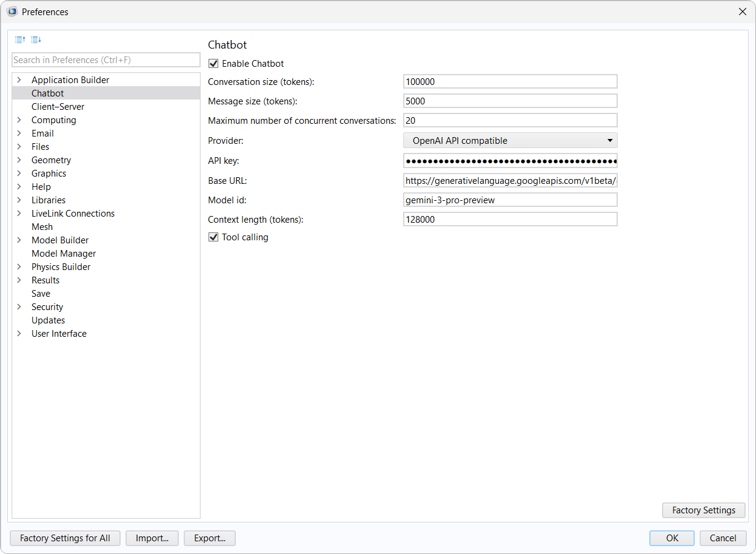
Task: Expand the User Interface section
Action: (19, 333)
